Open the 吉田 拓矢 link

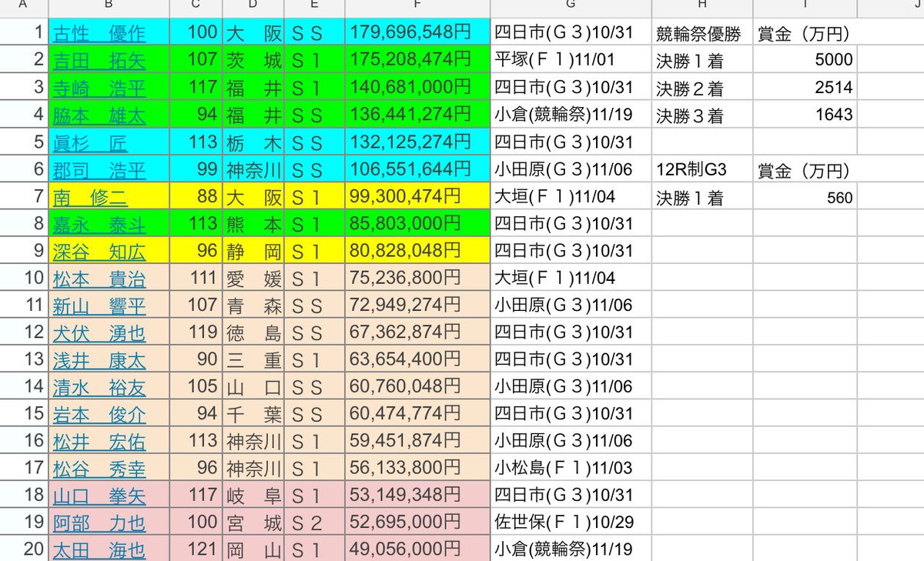(x=99, y=61)
